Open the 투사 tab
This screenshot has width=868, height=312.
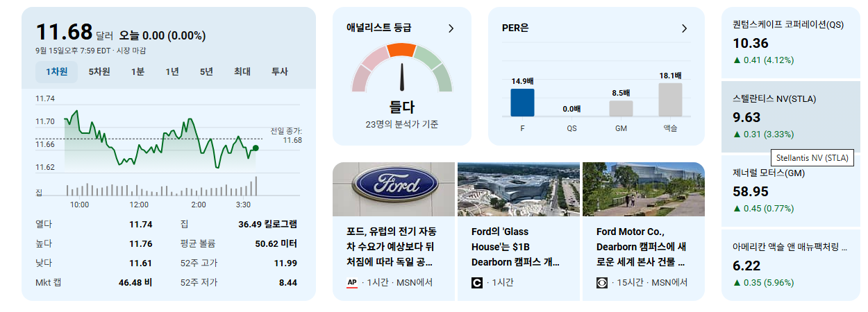coord(279,71)
